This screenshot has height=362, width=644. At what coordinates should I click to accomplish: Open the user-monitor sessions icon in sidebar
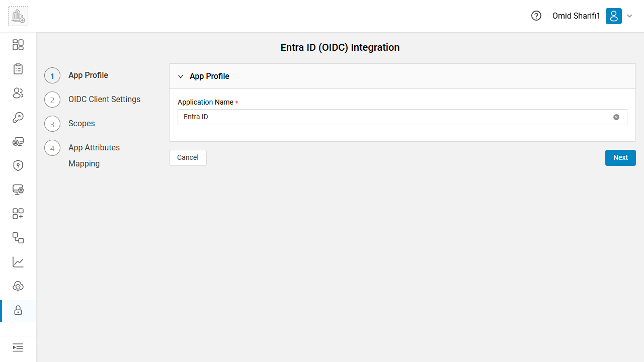(18, 141)
